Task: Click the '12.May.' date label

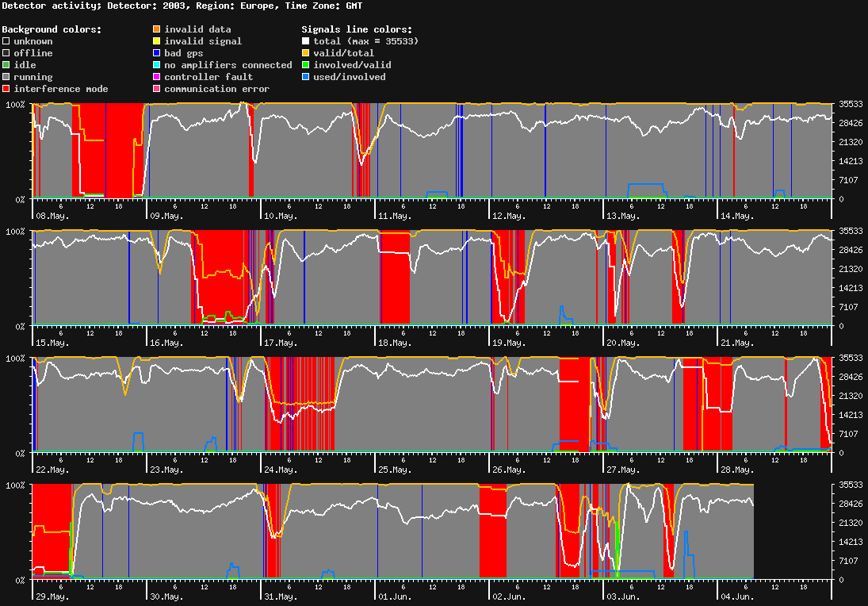Action: (x=509, y=216)
